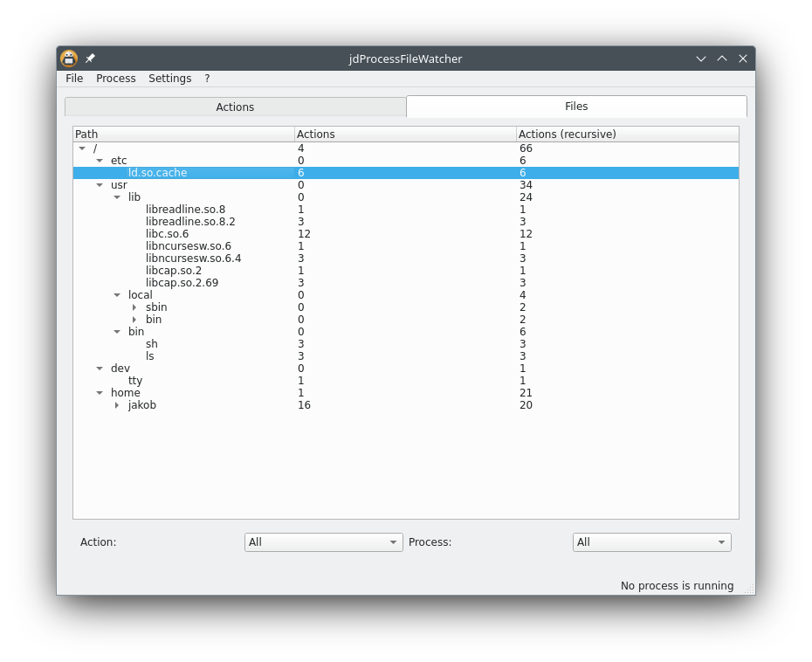Switch to the Actions tab
812x662 pixels.
(x=235, y=107)
